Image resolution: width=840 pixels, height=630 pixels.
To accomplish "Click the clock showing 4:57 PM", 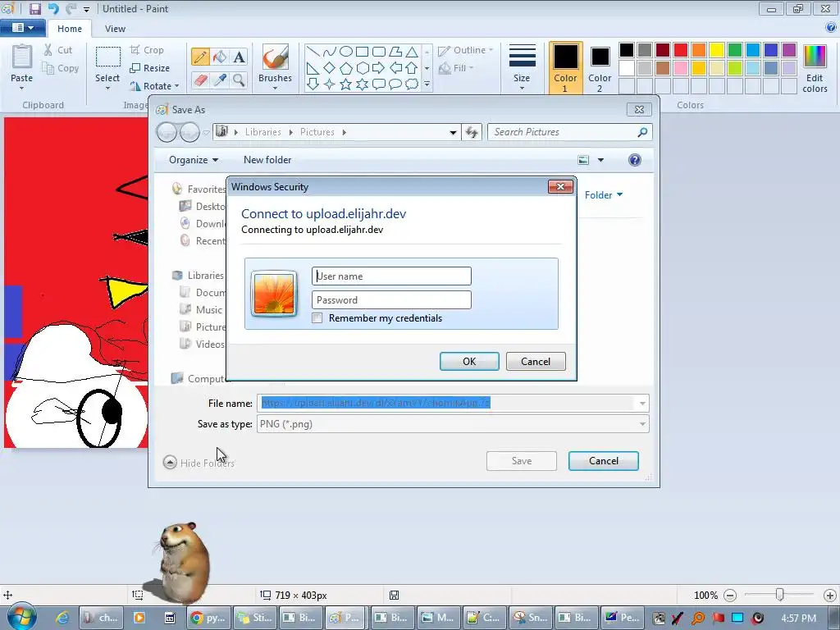I will 798,618.
